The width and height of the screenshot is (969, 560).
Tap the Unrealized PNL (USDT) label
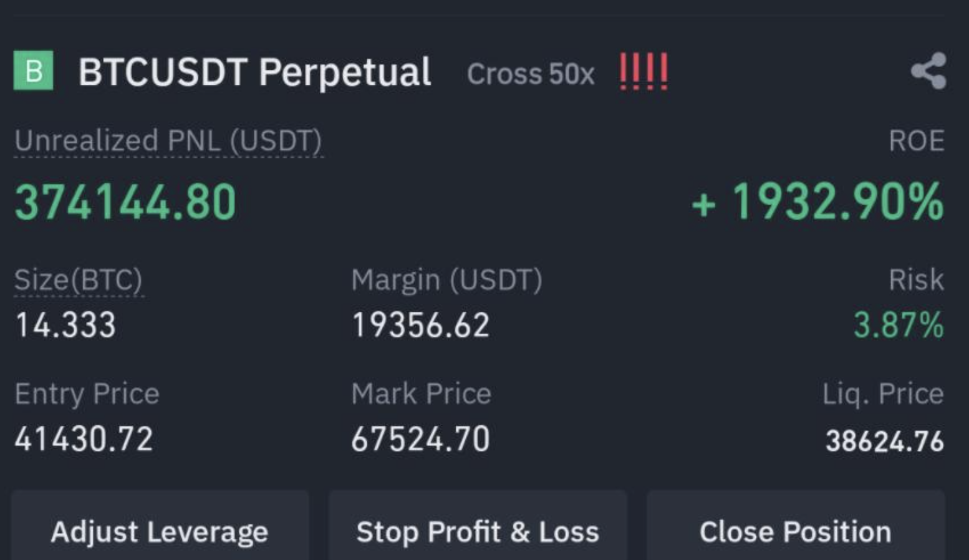(x=168, y=141)
